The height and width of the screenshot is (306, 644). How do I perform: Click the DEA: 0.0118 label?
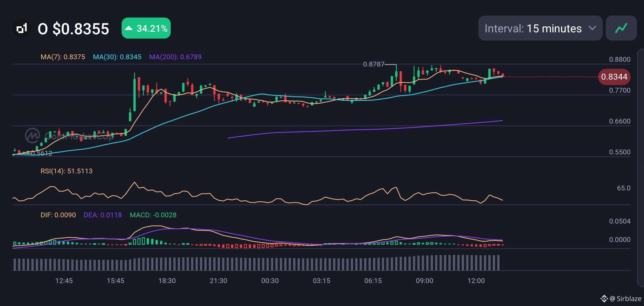pyautogui.click(x=103, y=215)
